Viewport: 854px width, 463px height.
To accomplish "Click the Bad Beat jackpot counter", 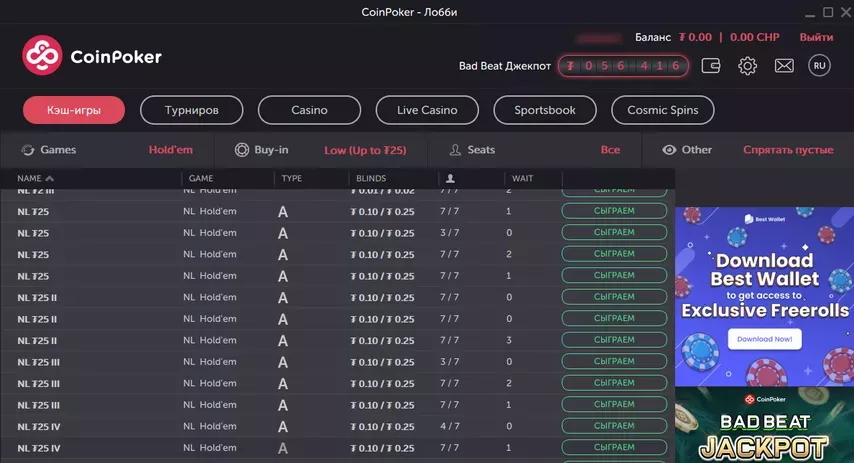I will [x=623, y=66].
